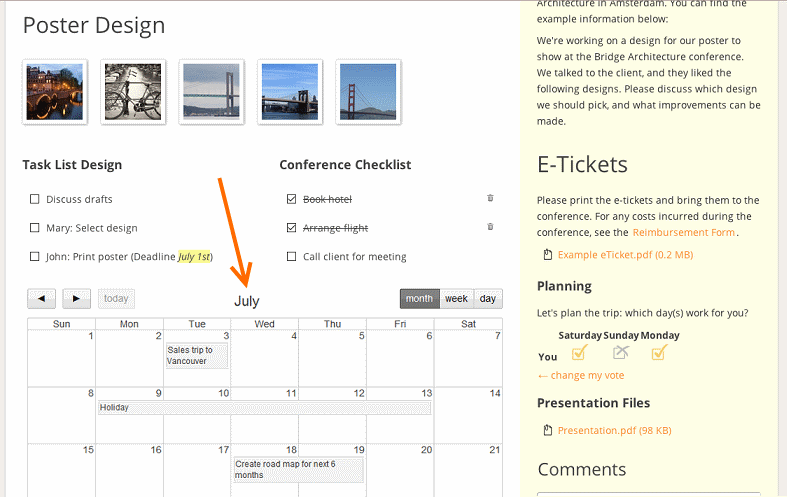This screenshot has height=497, width=787.
Task: Click file icon beside Presentation.pdf
Action: 548,430
